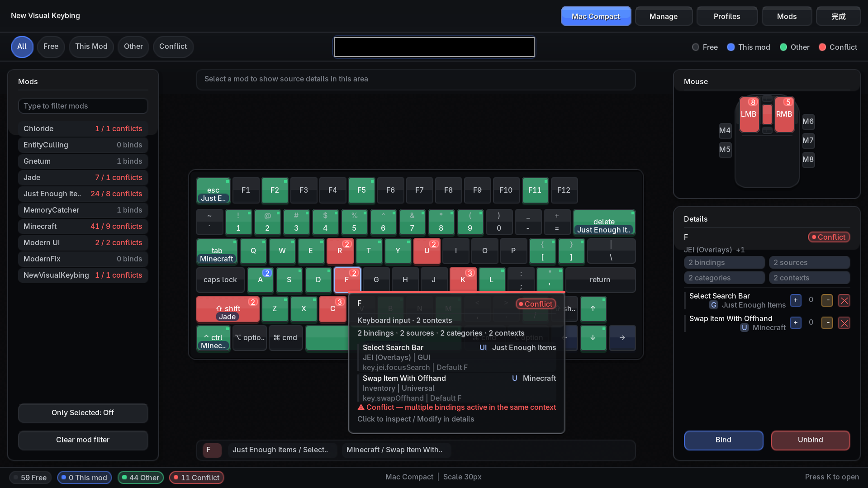
Task: Click minus button on Select Search Bar row
Action: click(827, 300)
